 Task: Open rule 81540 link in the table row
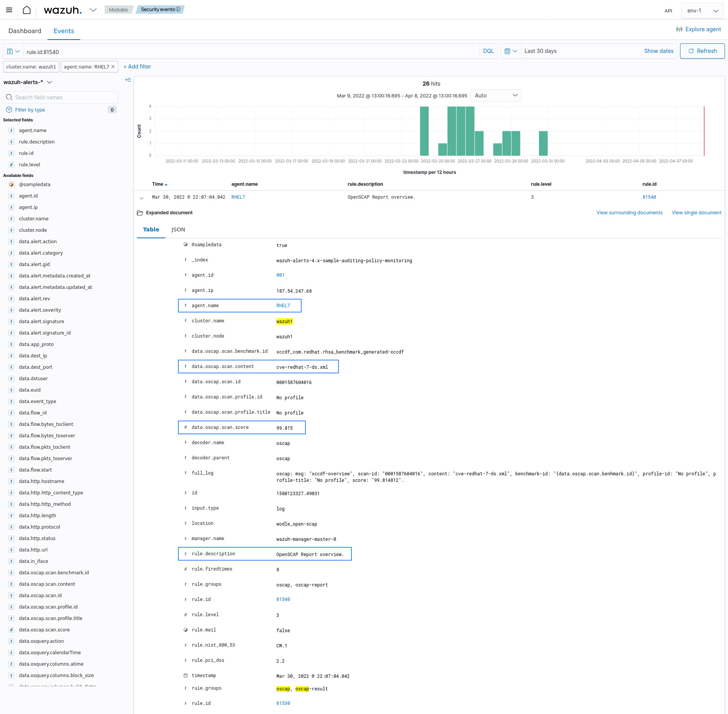[x=649, y=197]
